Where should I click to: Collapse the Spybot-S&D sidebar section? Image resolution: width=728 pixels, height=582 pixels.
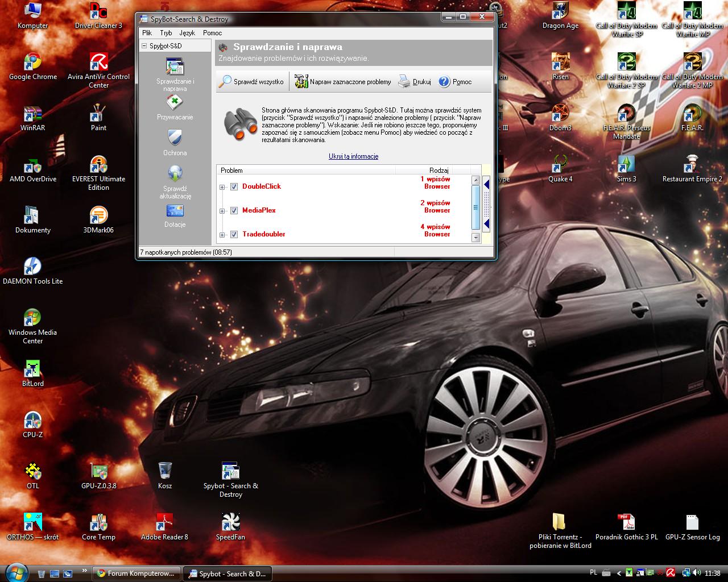tap(144, 46)
